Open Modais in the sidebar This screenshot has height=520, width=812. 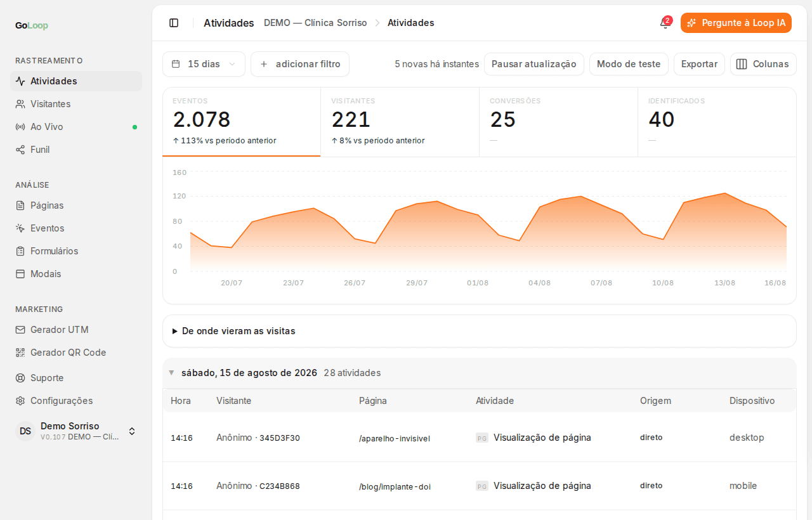pyautogui.click(x=76, y=274)
